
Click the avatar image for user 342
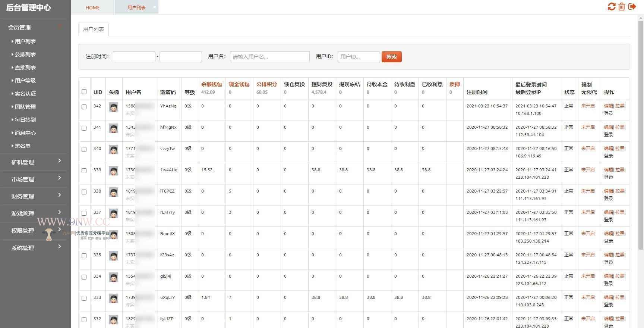pyautogui.click(x=114, y=107)
